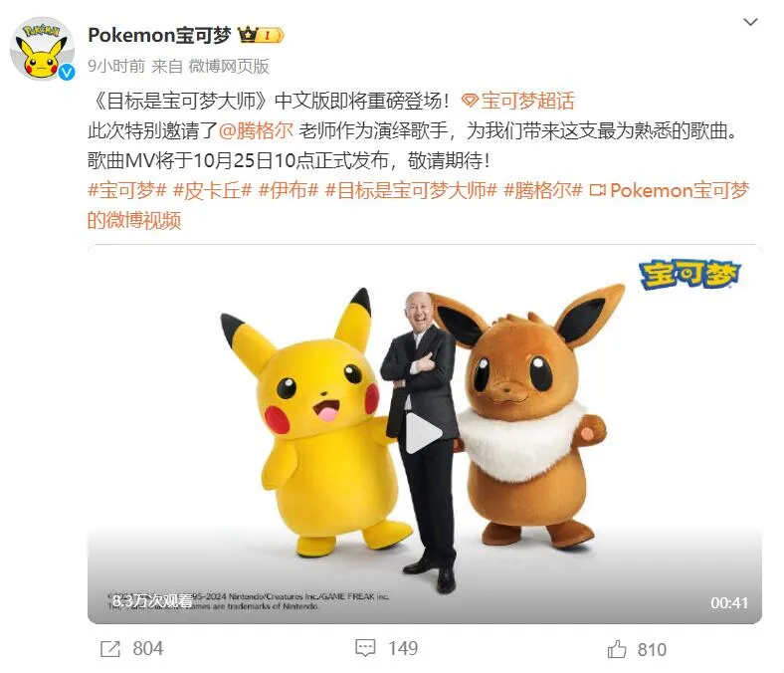Image resolution: width=784 pixels, height=673 pixels.
Task: Open the 的微博视频 video link
Action: point(134,220)
